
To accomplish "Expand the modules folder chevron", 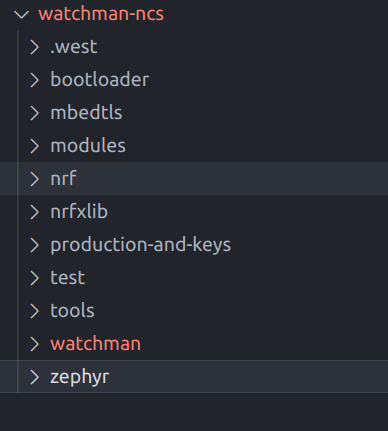I will click(x=35, y=146).
